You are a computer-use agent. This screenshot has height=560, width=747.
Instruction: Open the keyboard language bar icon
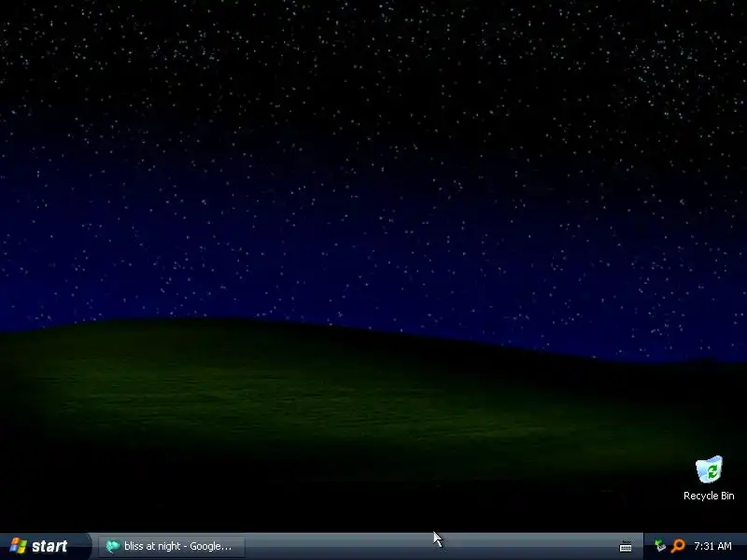click(626, 547)
